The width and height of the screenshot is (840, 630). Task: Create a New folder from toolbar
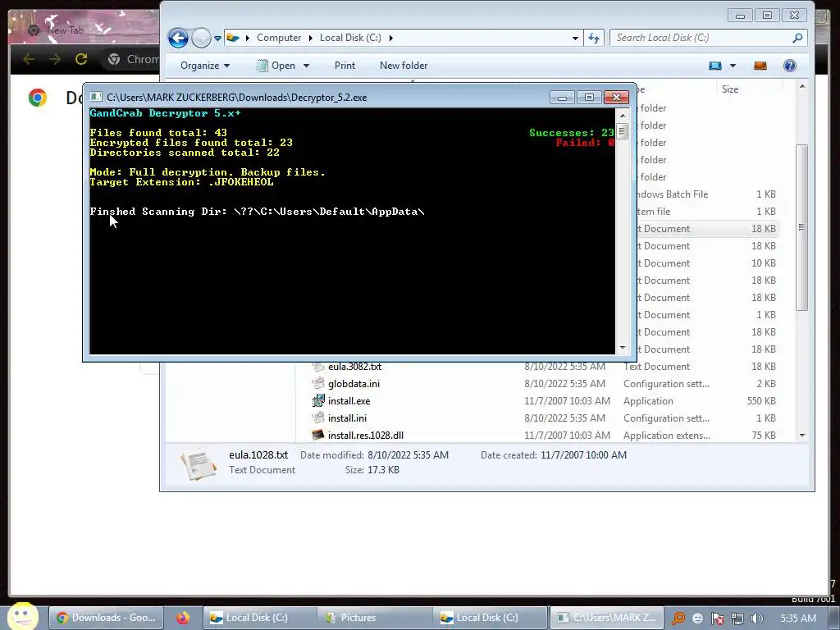(x=404, y=66)
